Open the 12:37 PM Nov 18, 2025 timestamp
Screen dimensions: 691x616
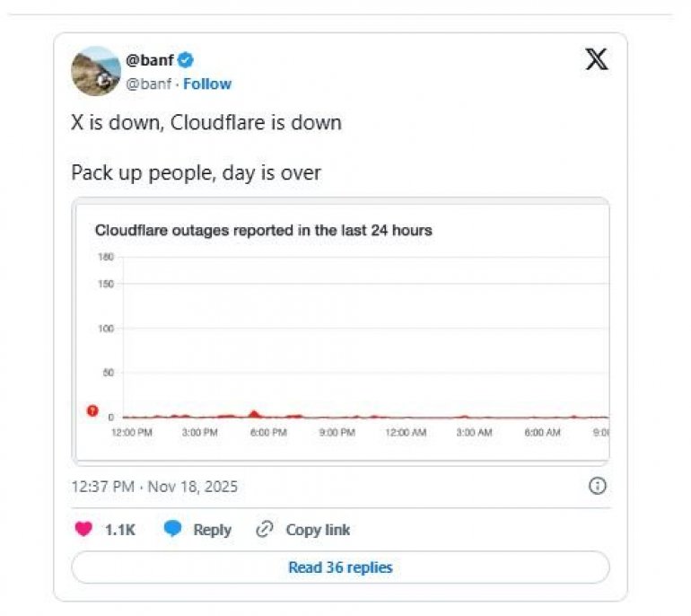(x=154, y=487)
